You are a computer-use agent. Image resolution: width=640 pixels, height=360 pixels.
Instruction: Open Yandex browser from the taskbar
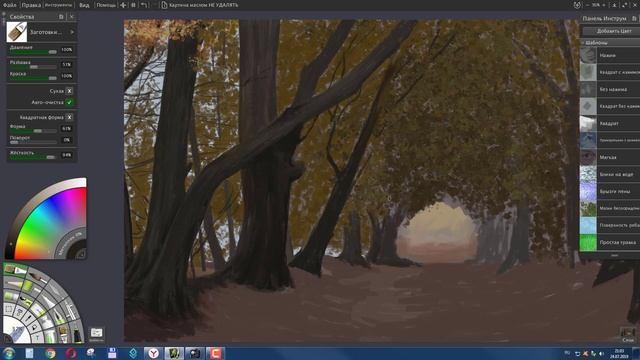pyautogui.click(x=153, y=353)
